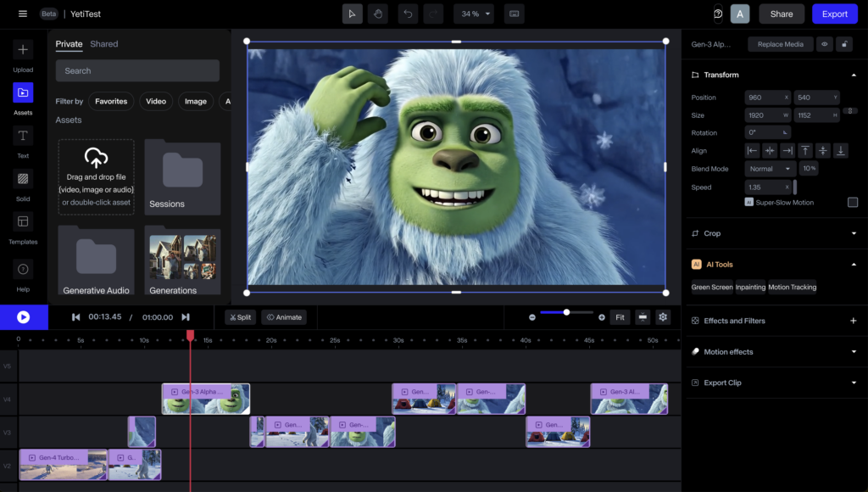Click the Speed value field
This screenshot has height=492, width=868.
[767, 187]
